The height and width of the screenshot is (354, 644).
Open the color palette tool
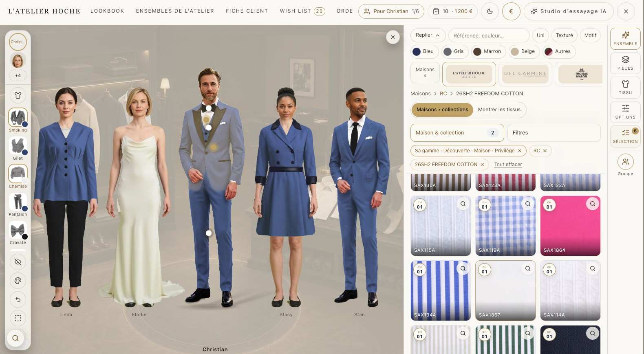(18, 281)
